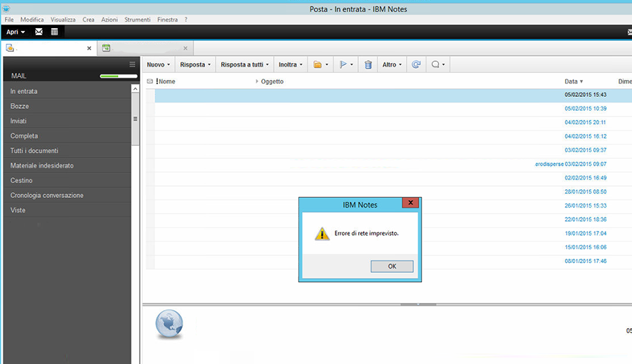
Task: Select Tutti i documenti folder
Action: tap(67, 151)
